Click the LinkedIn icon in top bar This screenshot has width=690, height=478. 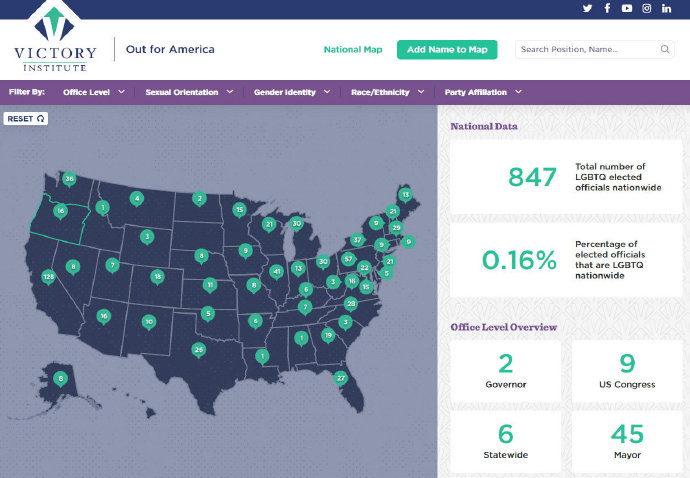click(667, 9)
